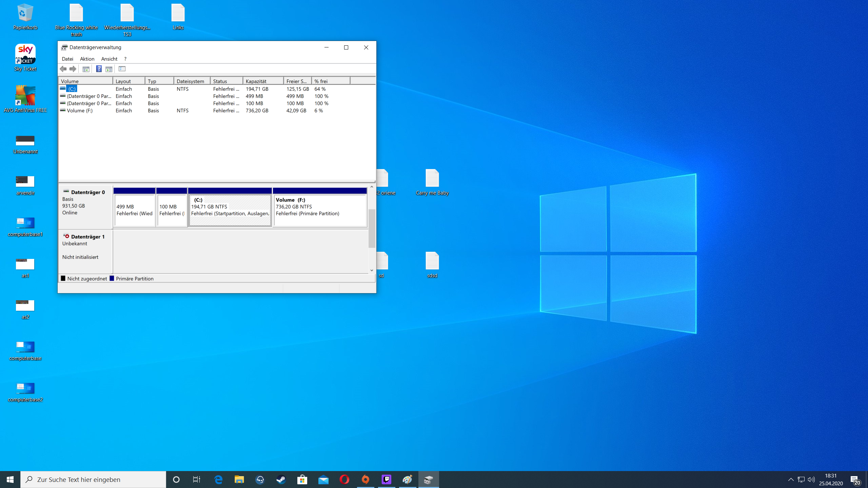Open the Datei menu
The width and height of the screenshot is (868, 488).
point(67,59)
